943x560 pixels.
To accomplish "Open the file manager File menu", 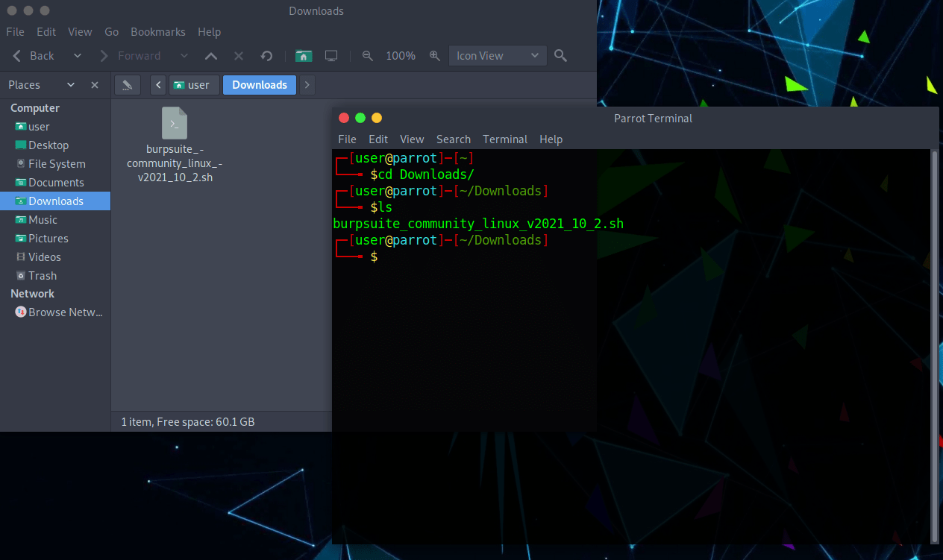I will coord(15,32).
